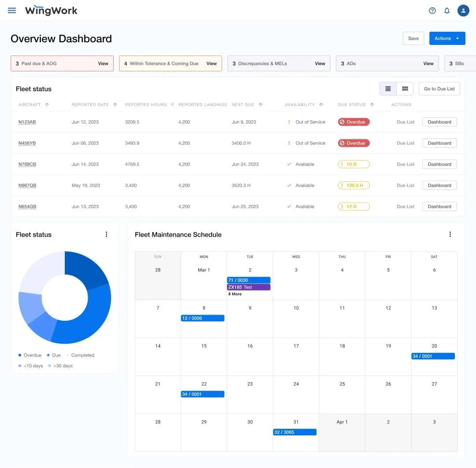Screen dimensions: 476x468
Task: Open the hamburger navigation menu
Action: [12, 11]
